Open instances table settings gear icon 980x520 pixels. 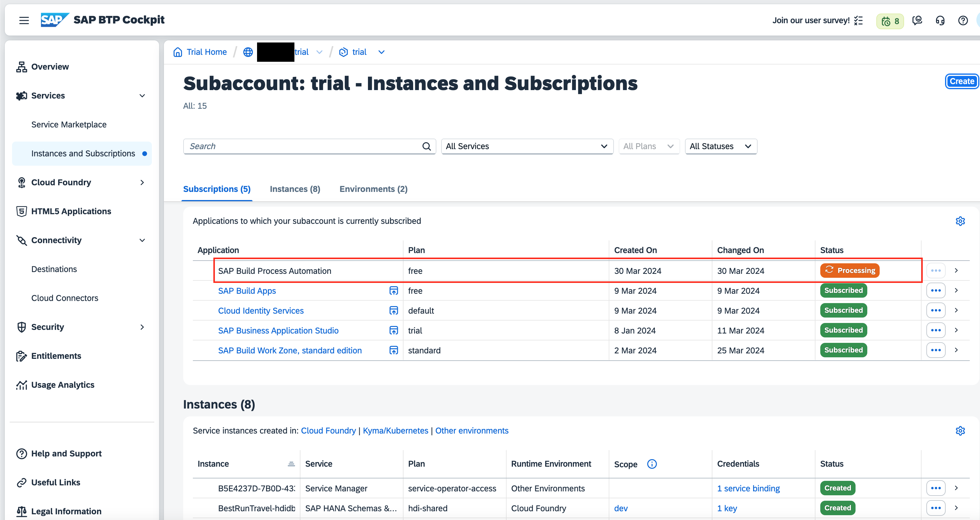click(960, 431)
